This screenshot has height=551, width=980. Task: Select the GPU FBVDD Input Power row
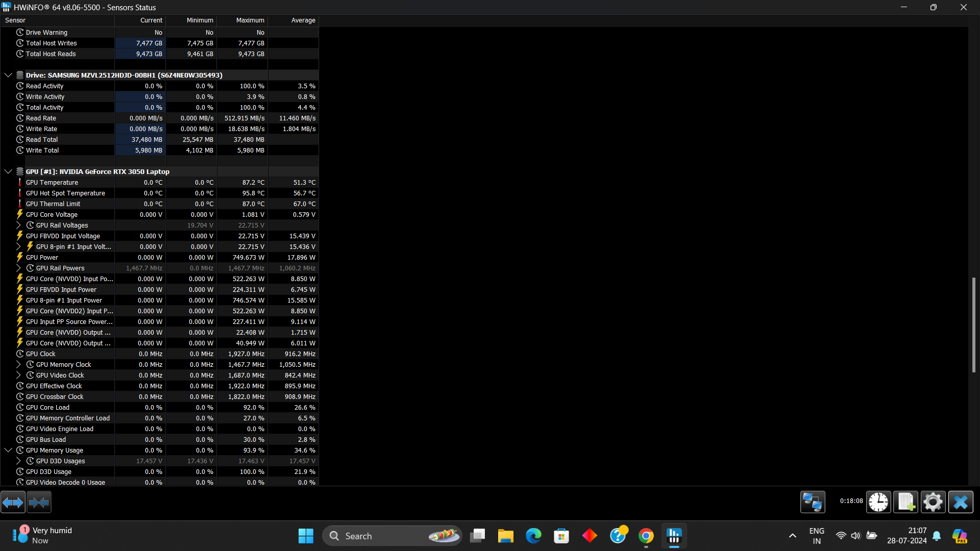click(159, 290)
